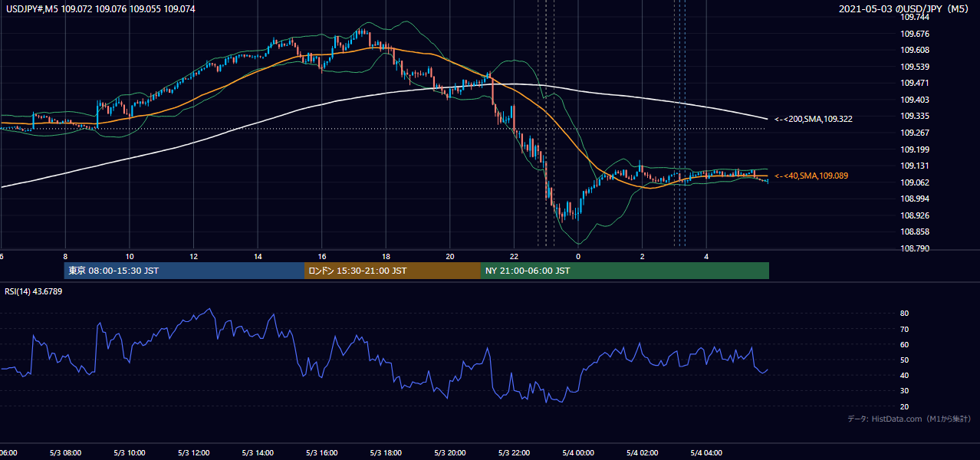
Task: Click the 5/3 22:00 time axis label
Action: pyautogui.click(x=514, y=453)
